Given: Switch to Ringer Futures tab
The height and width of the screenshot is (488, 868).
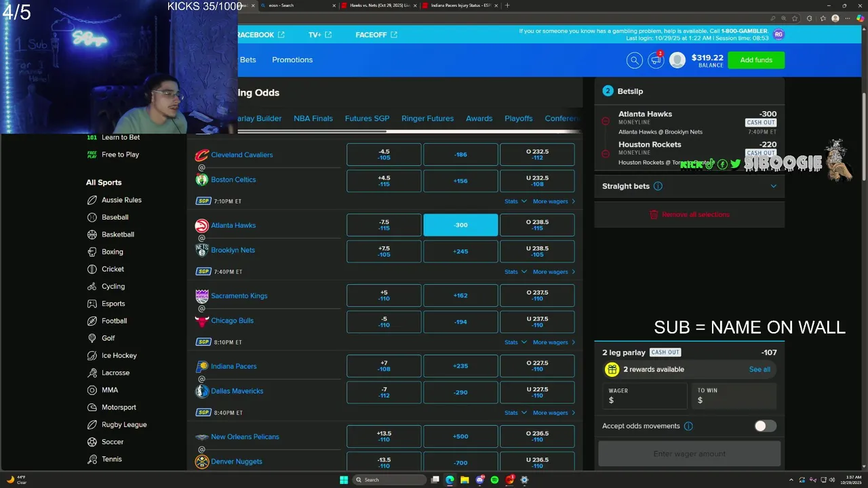Looking at the screenshot, I should tap(427, 119).
